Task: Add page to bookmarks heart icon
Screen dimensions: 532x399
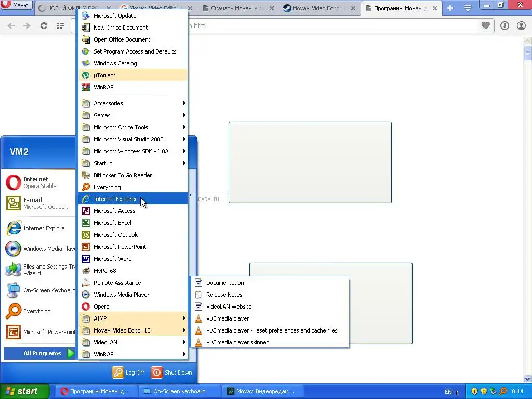Action: tap(486, 25)
